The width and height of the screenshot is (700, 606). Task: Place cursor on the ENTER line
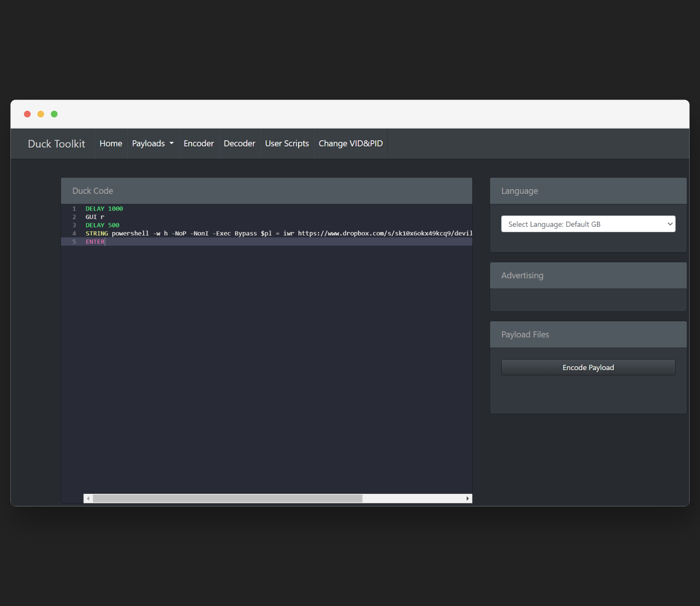pyautogui.click(x=266, y=242)
